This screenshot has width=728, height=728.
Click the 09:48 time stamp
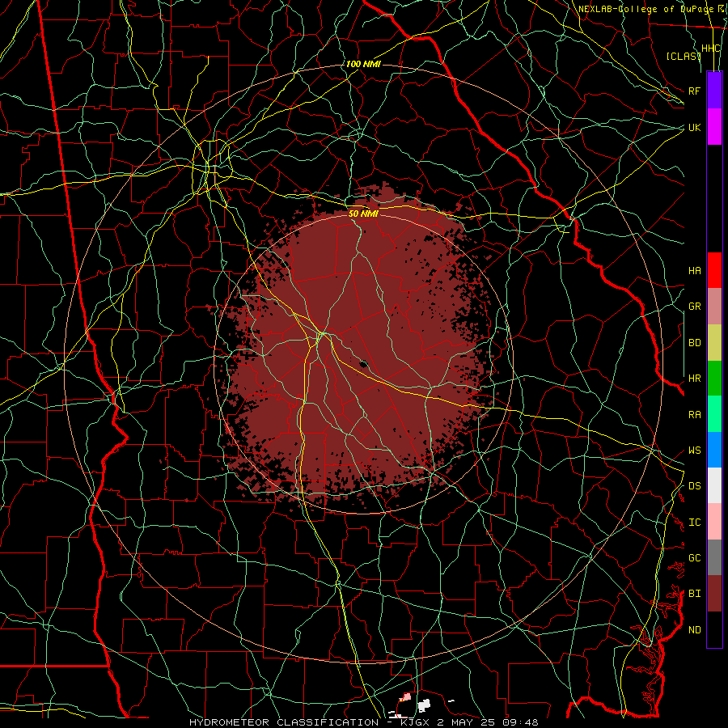tap(521, 722)
